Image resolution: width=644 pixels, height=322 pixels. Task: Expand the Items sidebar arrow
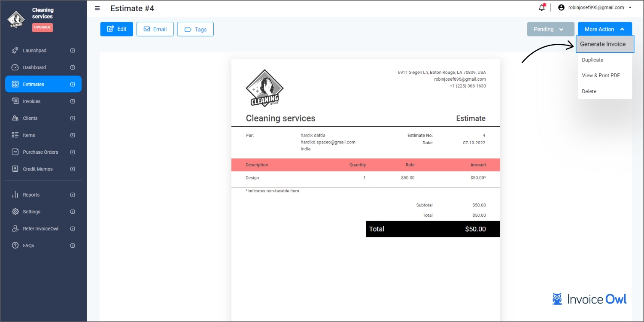(73, 135)
